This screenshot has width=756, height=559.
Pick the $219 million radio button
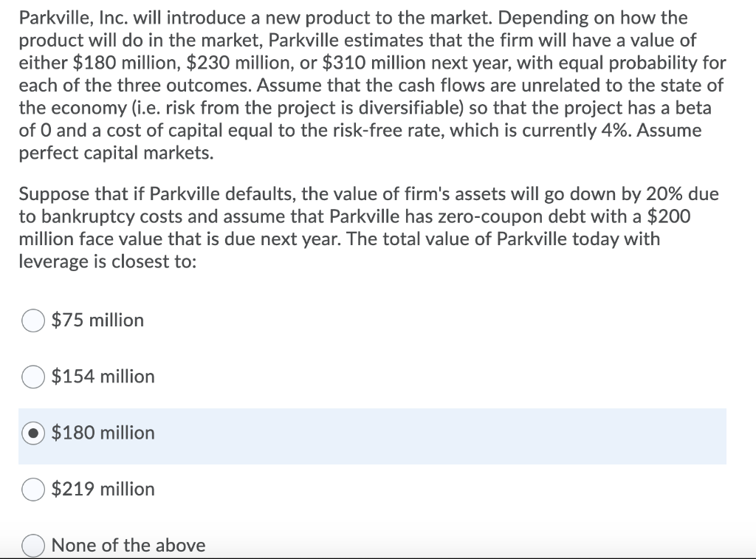pos(33,490)
